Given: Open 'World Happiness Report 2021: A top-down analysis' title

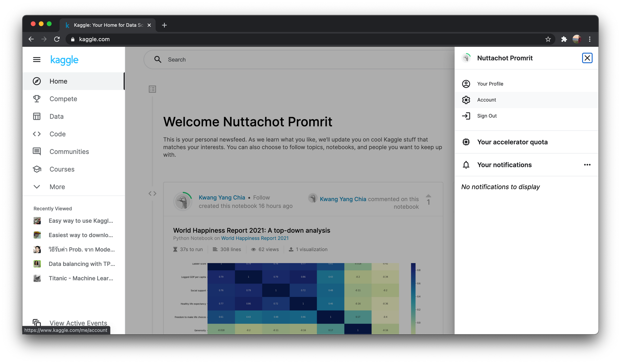Looking at the screenshot, I should point(252,231).
